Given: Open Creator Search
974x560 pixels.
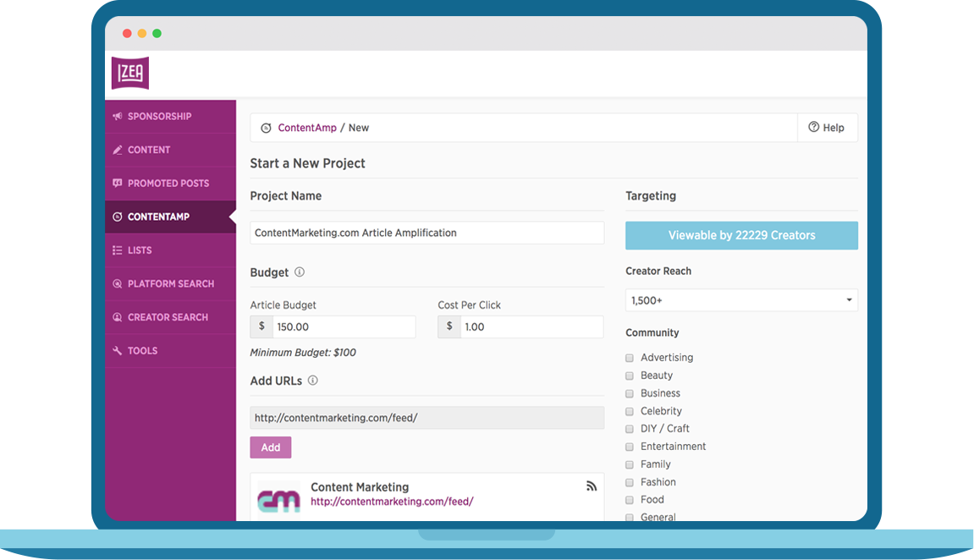Looking at the screenshot, I should click(x=171, y=317).
